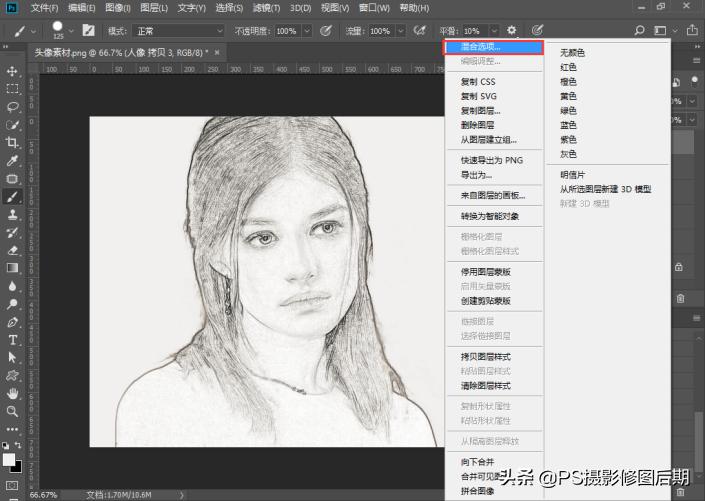705x501 pixels.
Task: Select the Horizontal Type tool
Action: (x=12, y=340)
